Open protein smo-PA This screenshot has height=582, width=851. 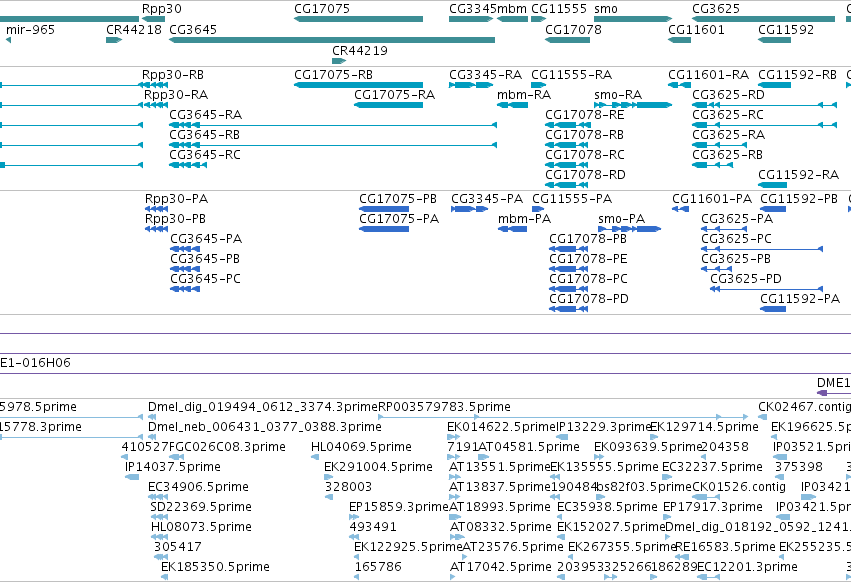(x=621, y=219)
